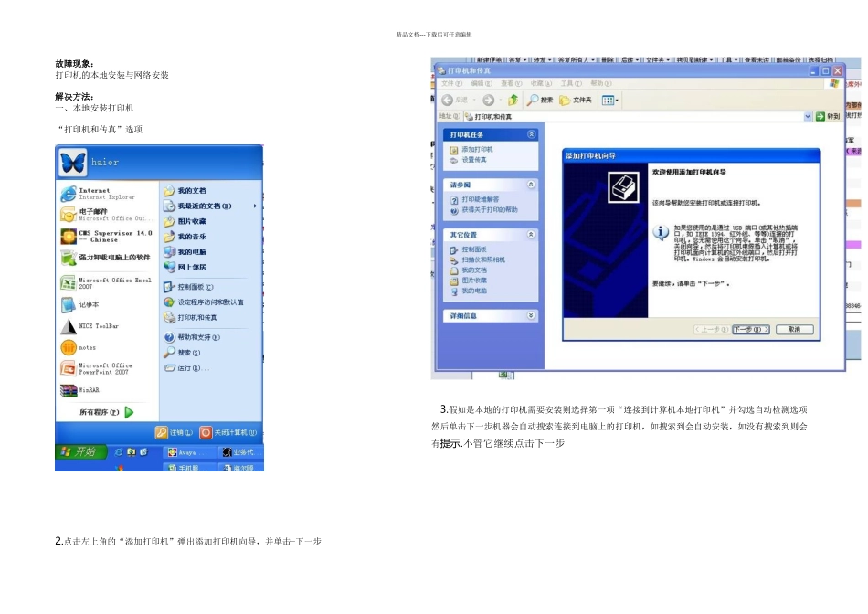868x614 pixels.
Task: Launch 电子邮件 Microsoft Office Outlook entry
Action: click(107, 215)
